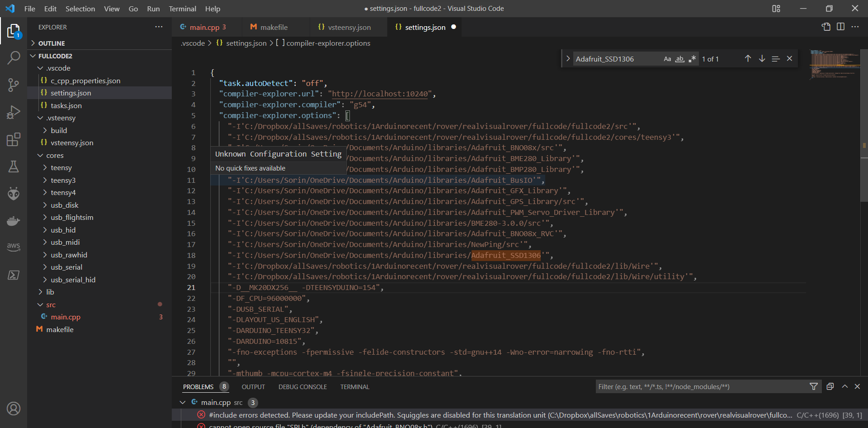Click the Accounts icon in the activity bar
This screenshot has width=868, height=428.
pos(14,409)
